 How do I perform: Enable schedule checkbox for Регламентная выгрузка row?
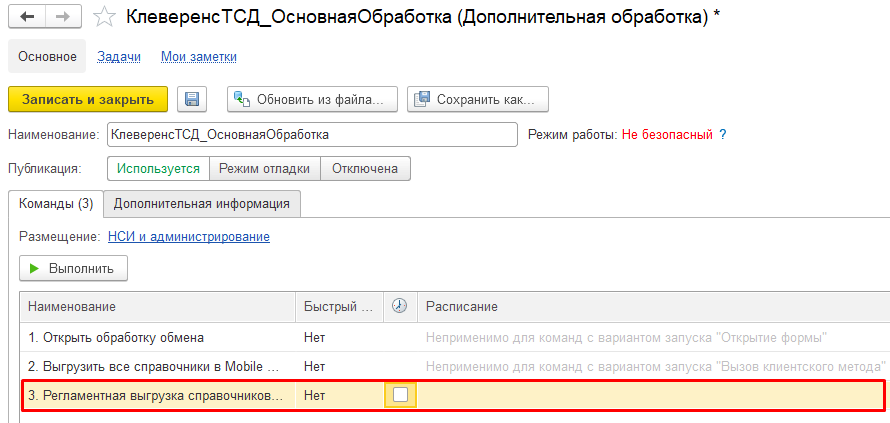point(400,395)
